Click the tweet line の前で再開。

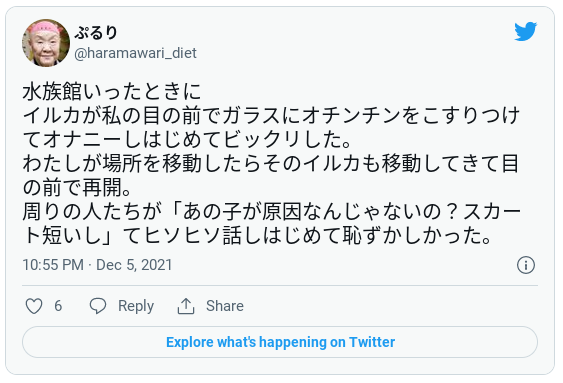(x=78, y=187)
